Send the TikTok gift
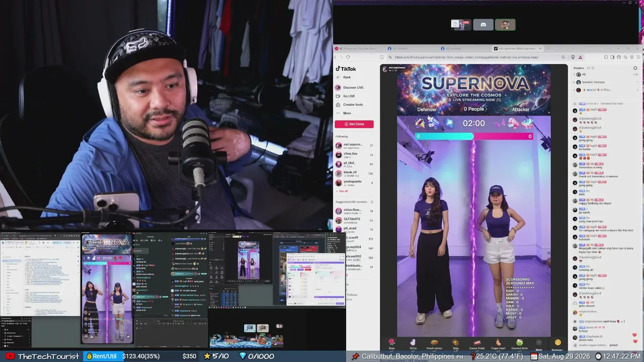Viewport: 644px width, 362px height. (x=413, y=344)
